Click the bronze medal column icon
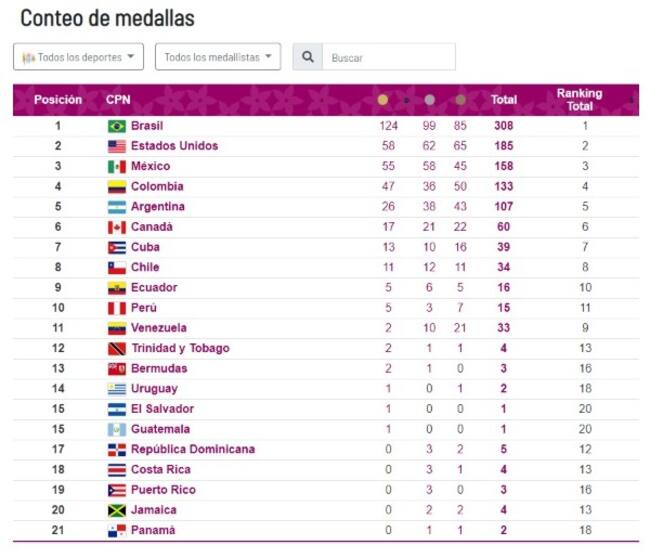The width and height of the screenshot is (650, 558). (x=460, y=100)
